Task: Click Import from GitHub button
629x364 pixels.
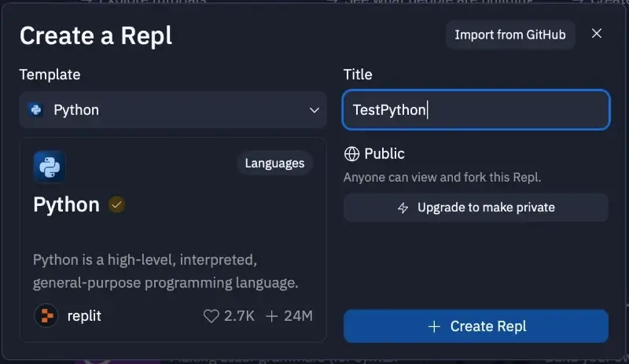Action: click(510, 35)
